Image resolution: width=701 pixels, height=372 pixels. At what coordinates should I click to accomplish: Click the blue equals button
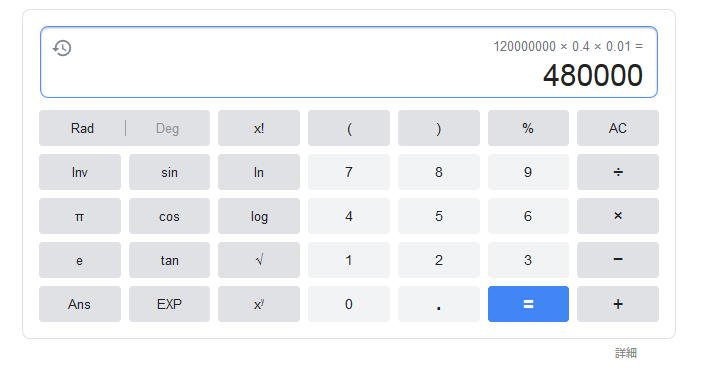click(528, 304)
